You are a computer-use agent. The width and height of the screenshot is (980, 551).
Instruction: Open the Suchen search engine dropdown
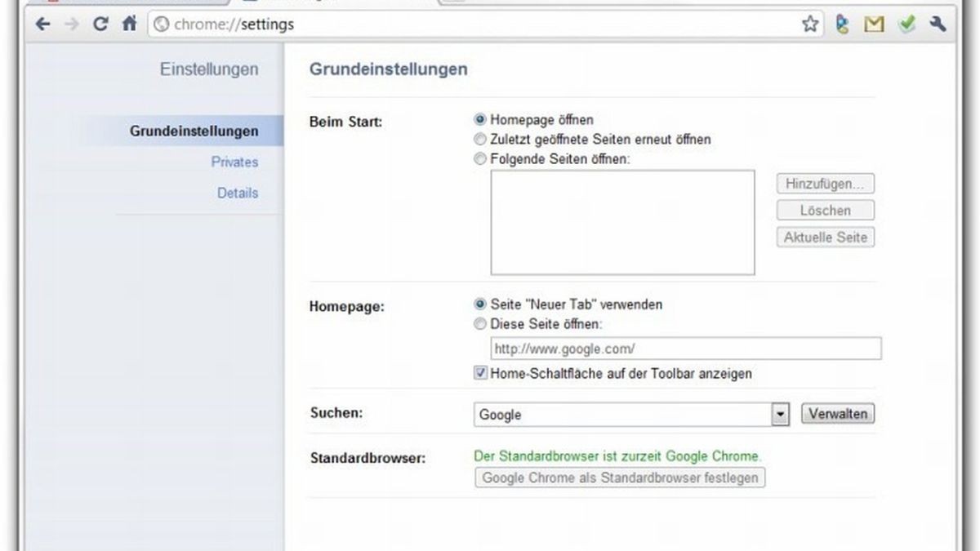coord(780,414)
